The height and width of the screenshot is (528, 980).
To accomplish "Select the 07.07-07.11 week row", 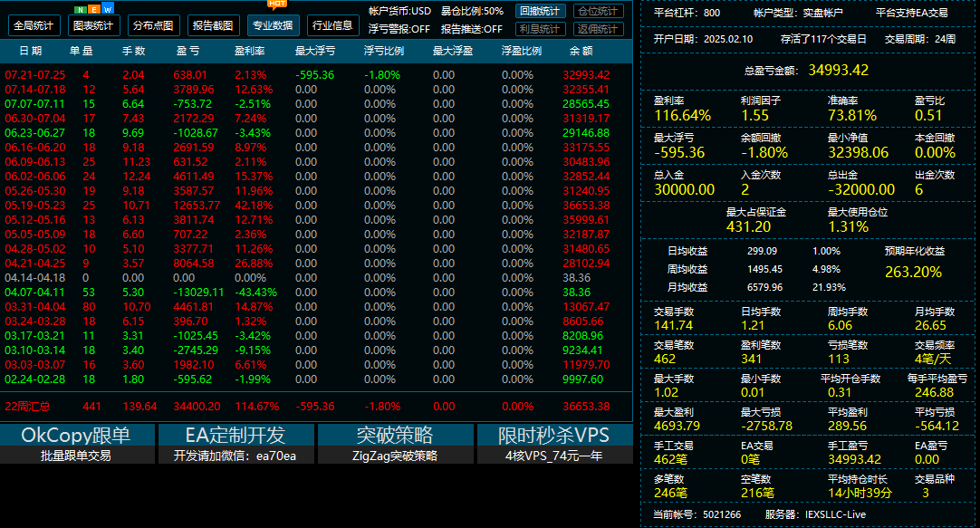I will (x=315, y=104).
